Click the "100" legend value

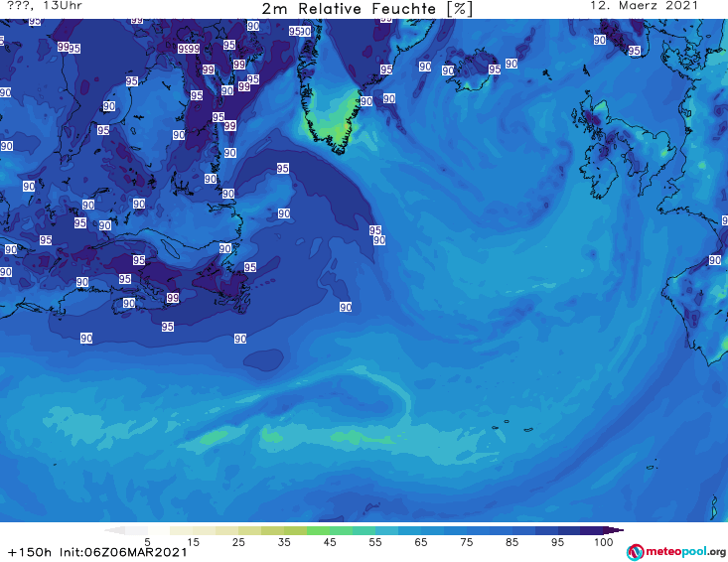pyautogui.click(x=603, y=541)
